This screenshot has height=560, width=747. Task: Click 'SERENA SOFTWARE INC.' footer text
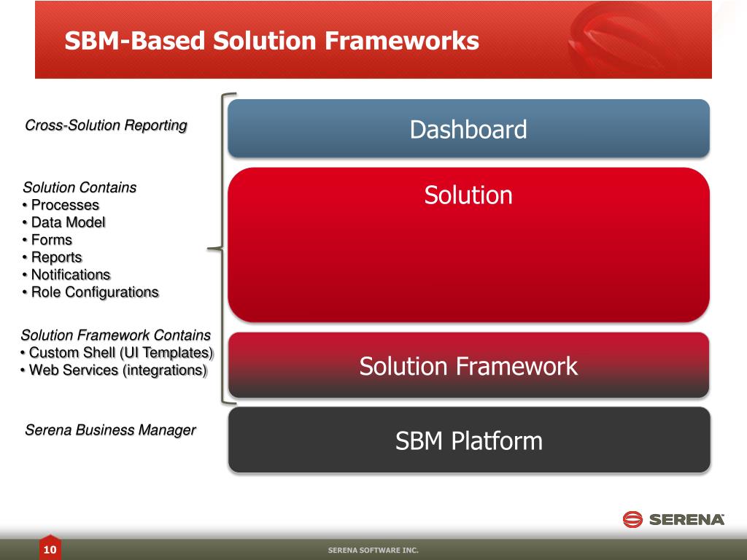[373, 550]
